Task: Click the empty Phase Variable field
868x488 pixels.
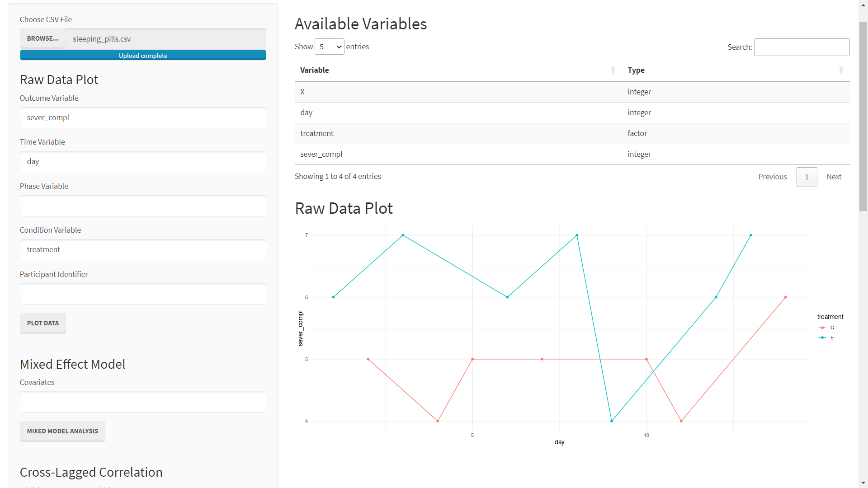Action: tap(143, 206)
